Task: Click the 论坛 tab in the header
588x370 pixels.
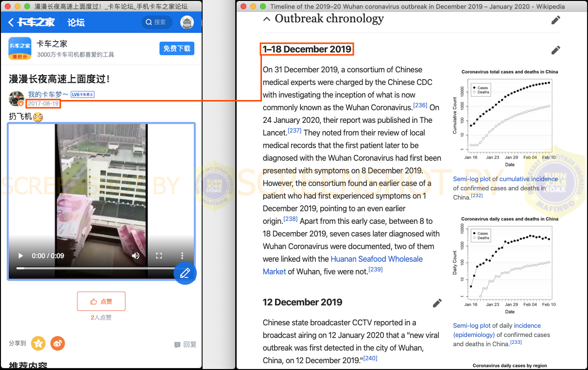Action: click(x=76, y=22)
